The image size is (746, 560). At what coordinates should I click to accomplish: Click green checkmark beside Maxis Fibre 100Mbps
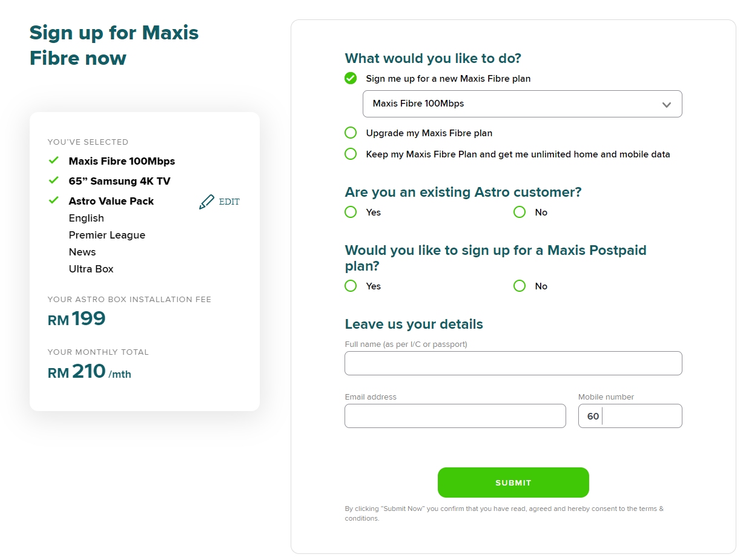[54, 160]
